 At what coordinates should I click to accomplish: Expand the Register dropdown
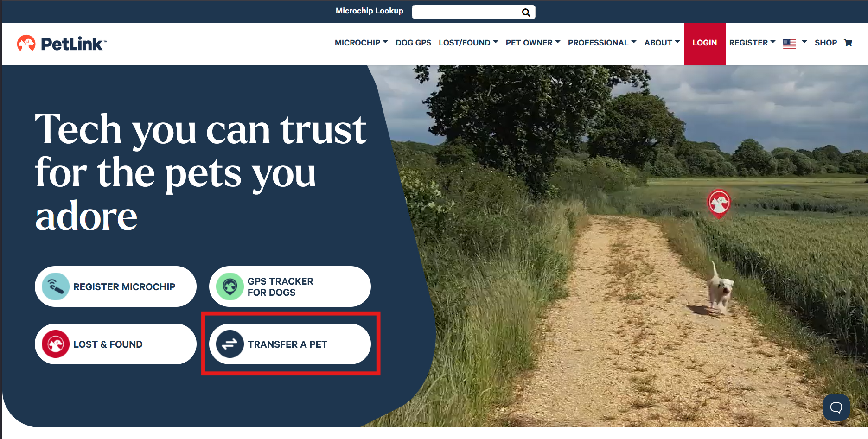pyautogui.click(x=752, y=43)
